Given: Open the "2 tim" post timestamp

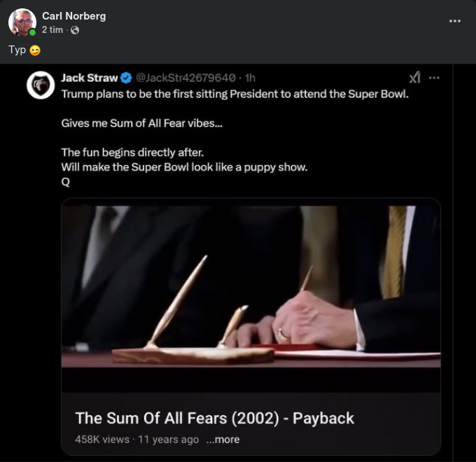Looking at the screenshot, I should pos(52,30).
